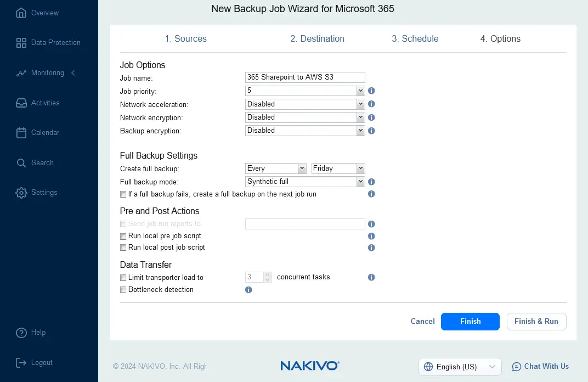Go to step 3. Schedule

415,38
